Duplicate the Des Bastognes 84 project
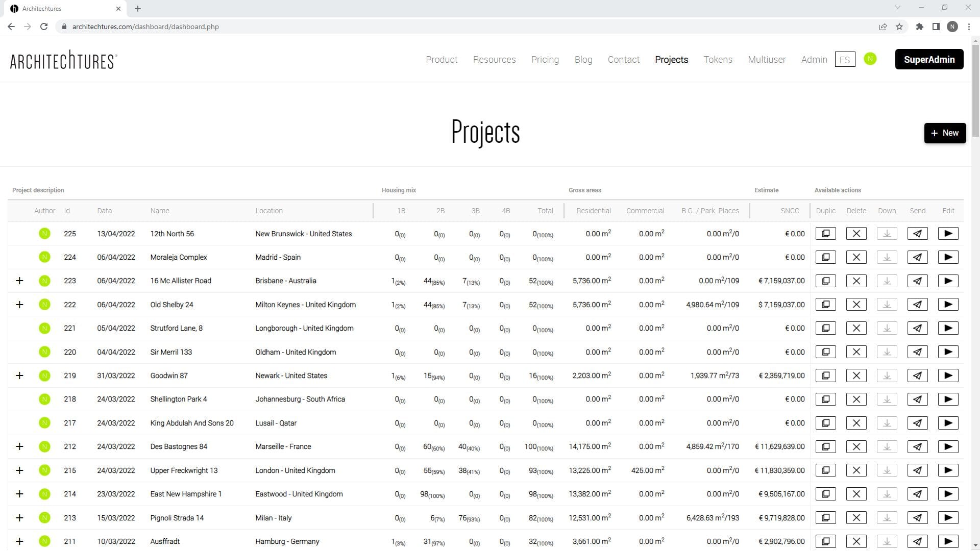Screen dimensions: 980x551 tap(826, 446)
